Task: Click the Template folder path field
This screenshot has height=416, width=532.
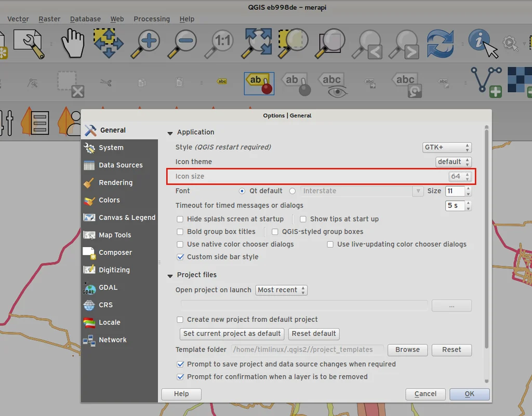Action: [308, 350]
